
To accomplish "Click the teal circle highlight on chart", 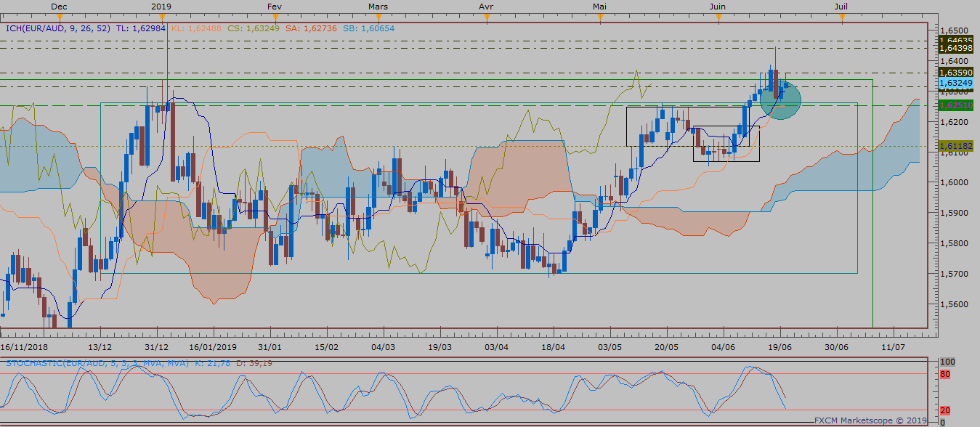I will (780, 100).
